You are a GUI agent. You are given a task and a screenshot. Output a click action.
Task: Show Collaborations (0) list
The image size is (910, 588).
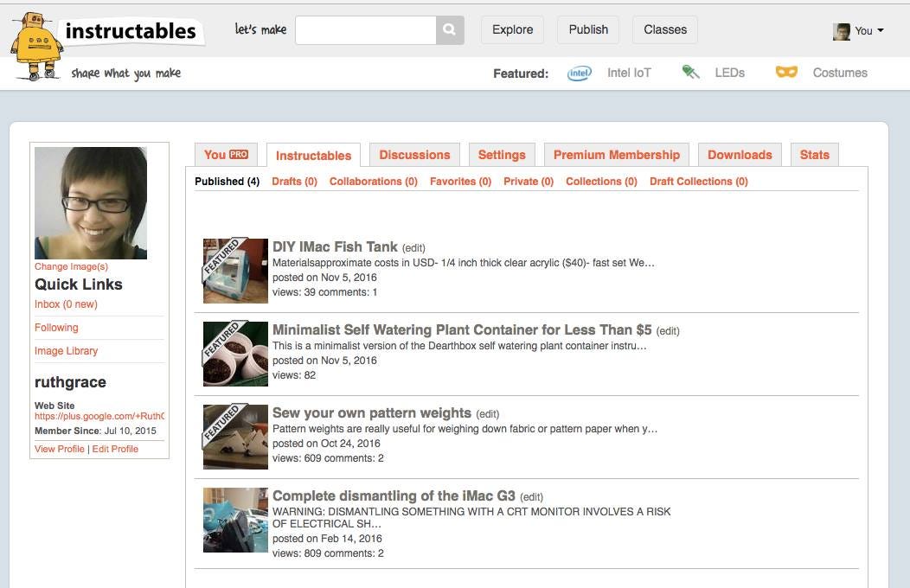373,182
